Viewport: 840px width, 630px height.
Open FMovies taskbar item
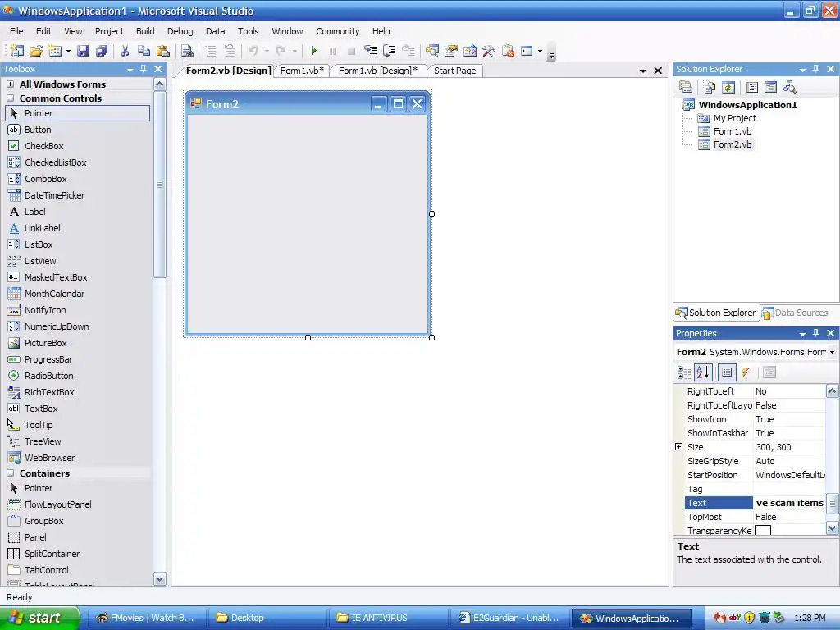(x=145, y=618)
